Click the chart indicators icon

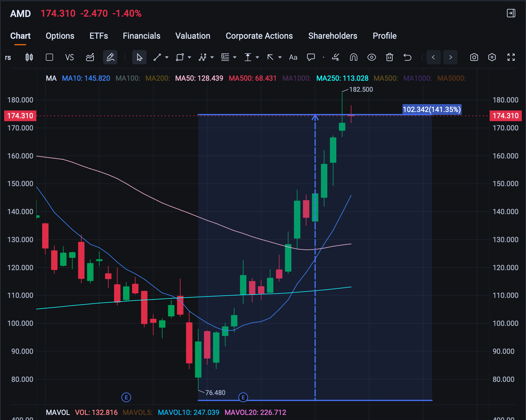coord(90,57)
